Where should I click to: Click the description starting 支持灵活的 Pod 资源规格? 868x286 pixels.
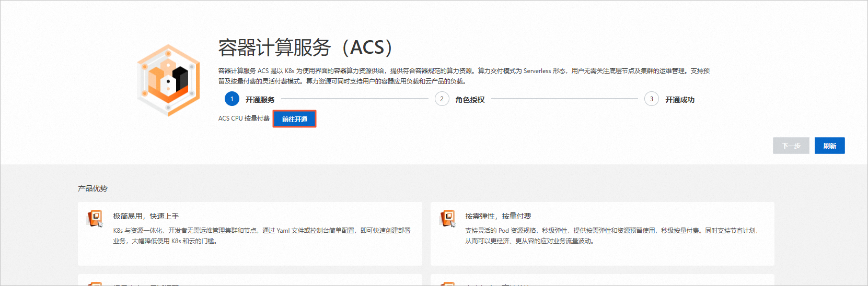click(x=611, y=235)
